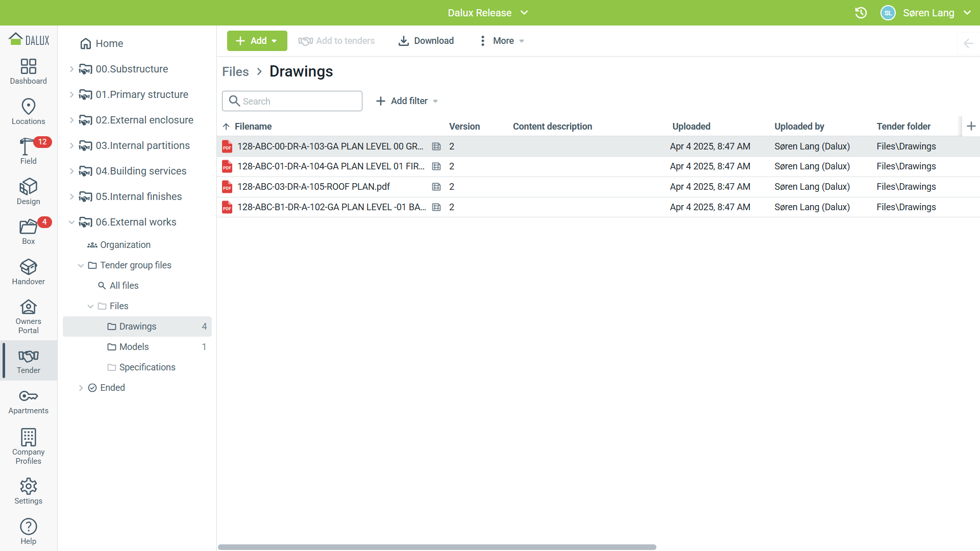Image resolution: width=980 pixels, height=551 pixels.
Task: Select the Drawings folder in the tree
Action: tap(137, 327)
